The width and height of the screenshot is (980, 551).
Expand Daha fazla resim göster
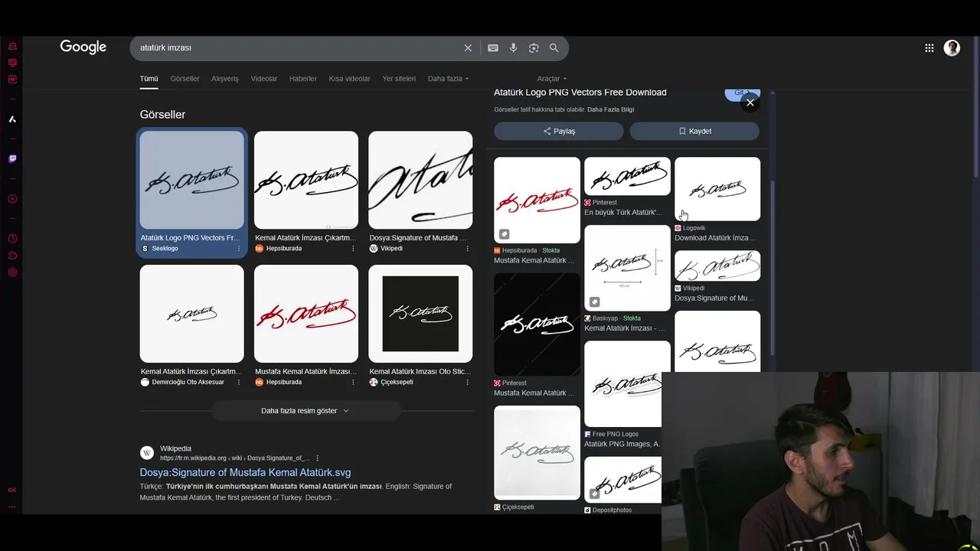click(x=305, y=411)
